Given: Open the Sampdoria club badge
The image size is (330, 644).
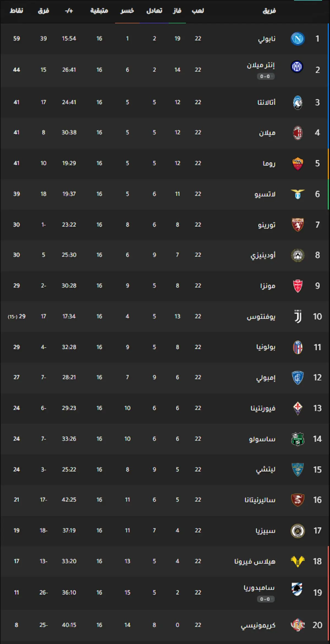Looking at the screenshot, I should [297, 589].
